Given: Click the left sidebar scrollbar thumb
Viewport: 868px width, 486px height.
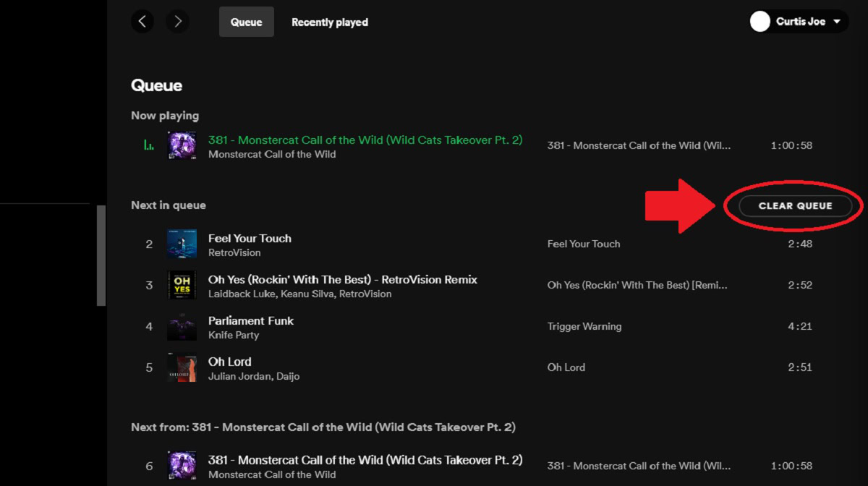Looking at the screenshot, I should point(101,255).
